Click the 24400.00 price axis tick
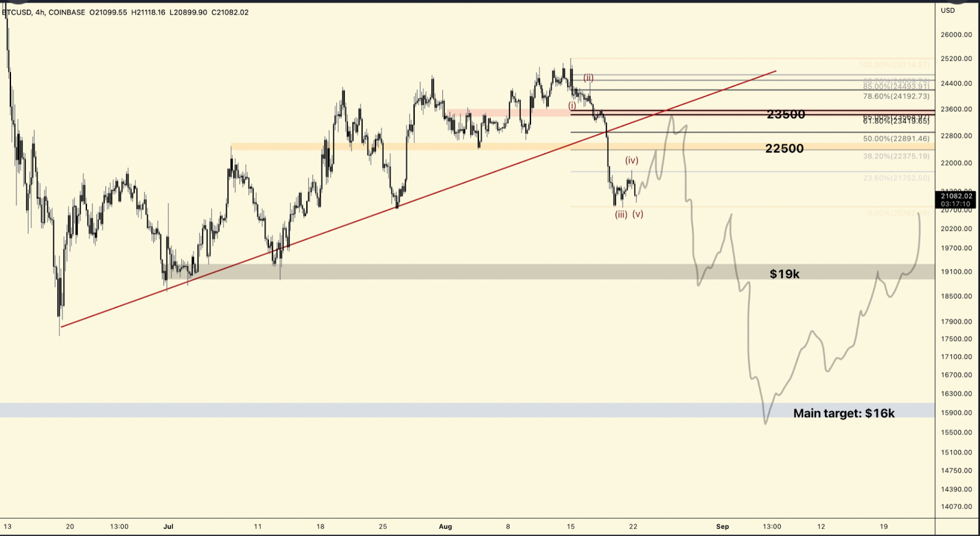980x536 pixels. [956, 83]
